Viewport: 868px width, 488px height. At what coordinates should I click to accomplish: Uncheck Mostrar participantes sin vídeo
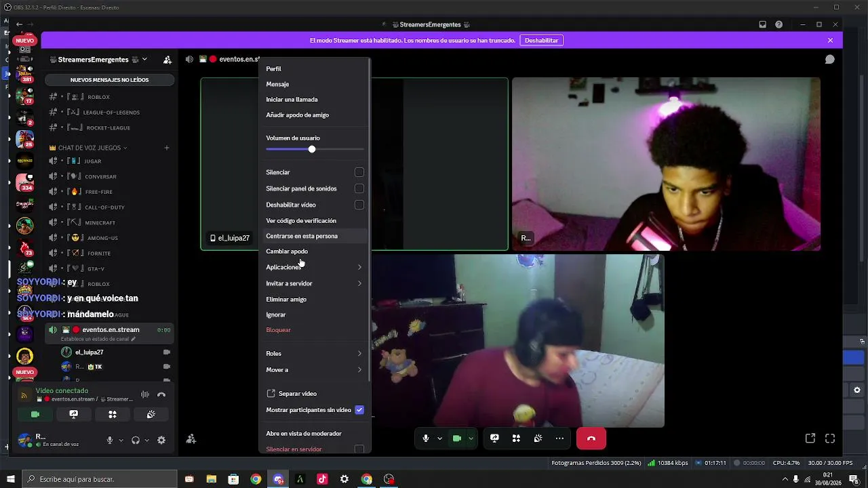tap(359, 410)
